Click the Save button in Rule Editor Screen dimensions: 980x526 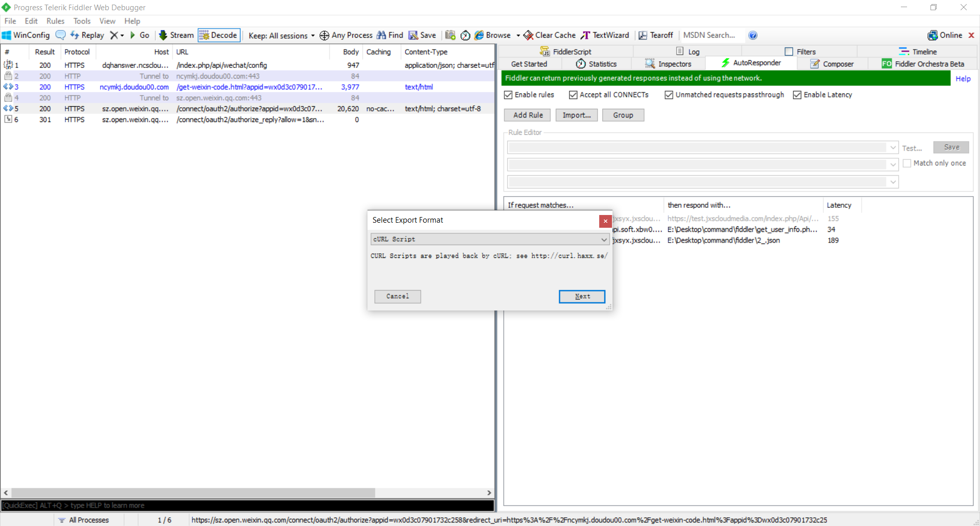click(951, 148)
